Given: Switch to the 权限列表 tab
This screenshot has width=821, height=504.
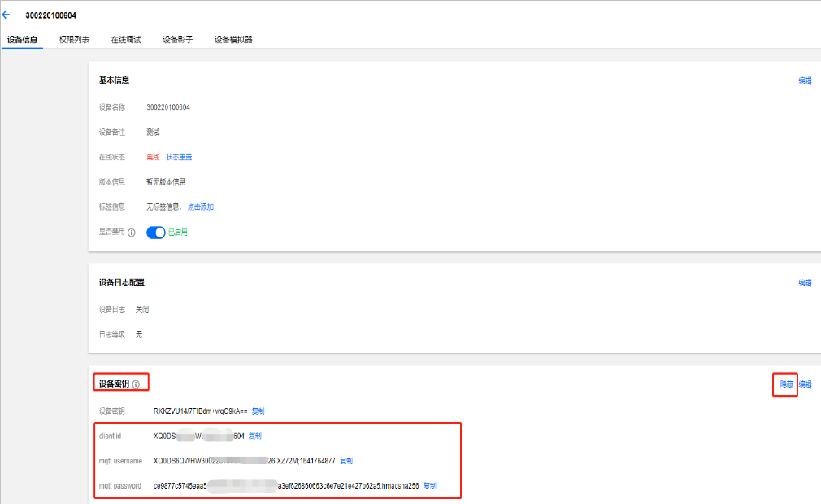Looking at the screenshot, I should tap(74, 39).
